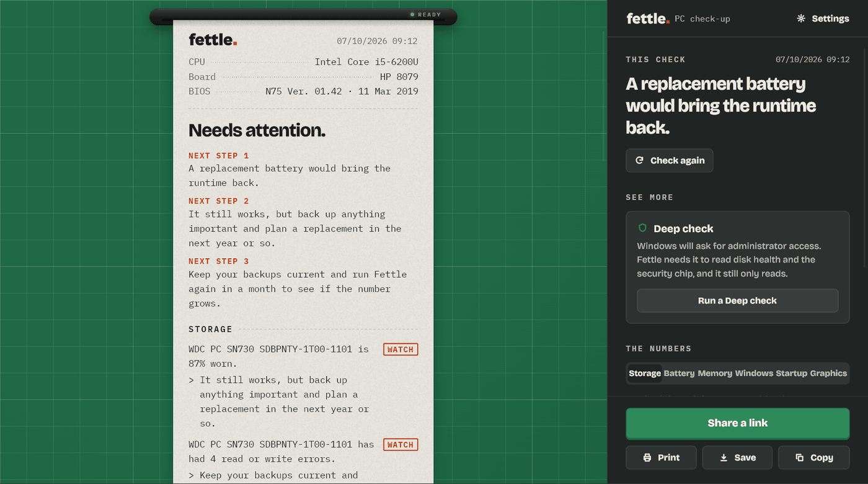The width and height of the screenshot is (868, 484).
Task: Click the 'STORAGE' section heading on the receipt
Action: 211,329
